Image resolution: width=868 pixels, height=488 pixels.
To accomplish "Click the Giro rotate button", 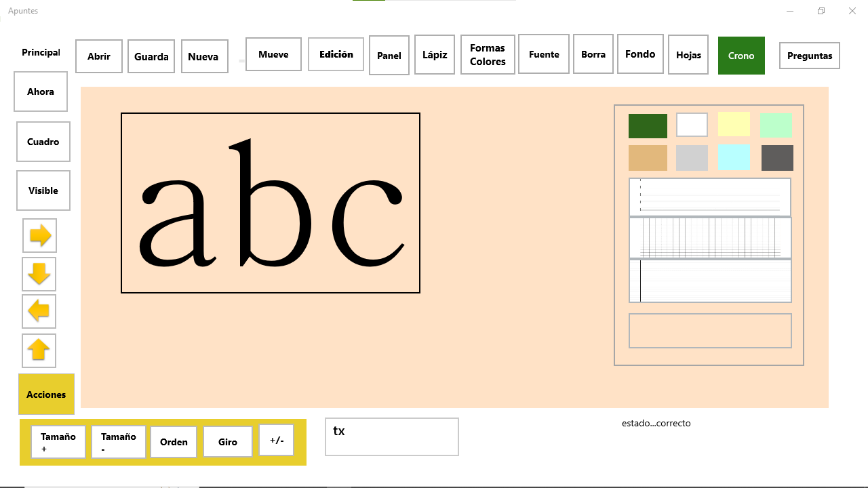I will [228, 442].
